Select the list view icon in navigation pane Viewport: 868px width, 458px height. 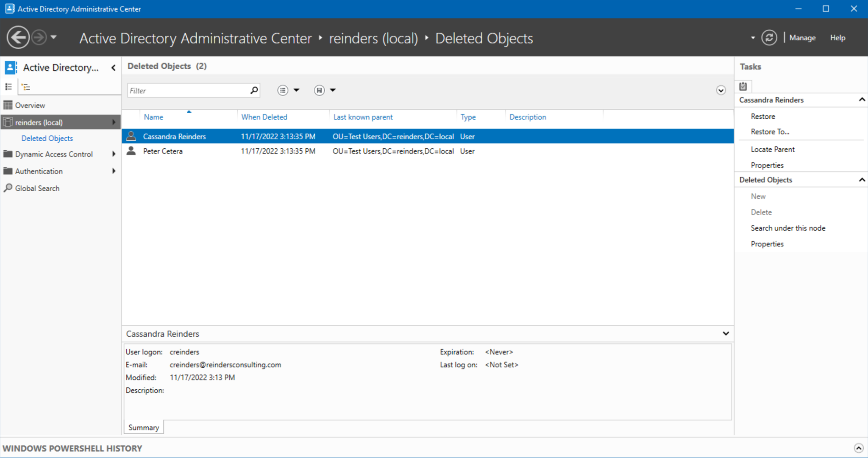coord(8,87)
